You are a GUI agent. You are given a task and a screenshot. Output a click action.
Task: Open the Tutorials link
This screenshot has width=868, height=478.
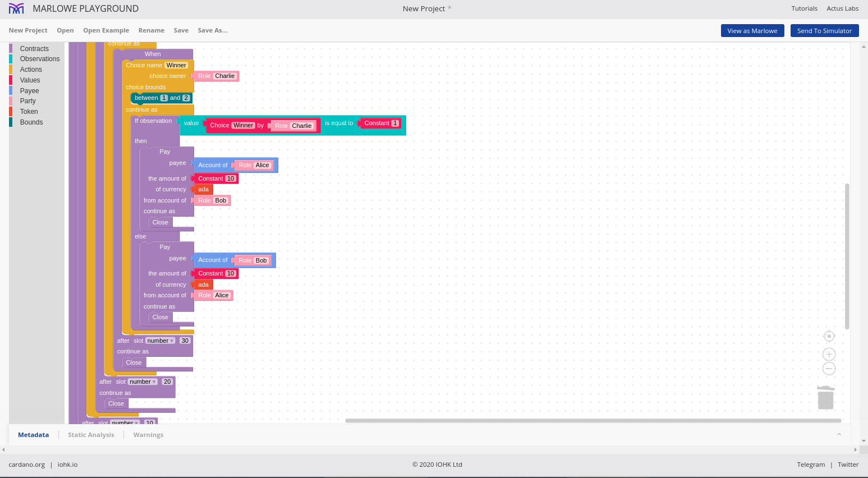[x=804, y=8]
